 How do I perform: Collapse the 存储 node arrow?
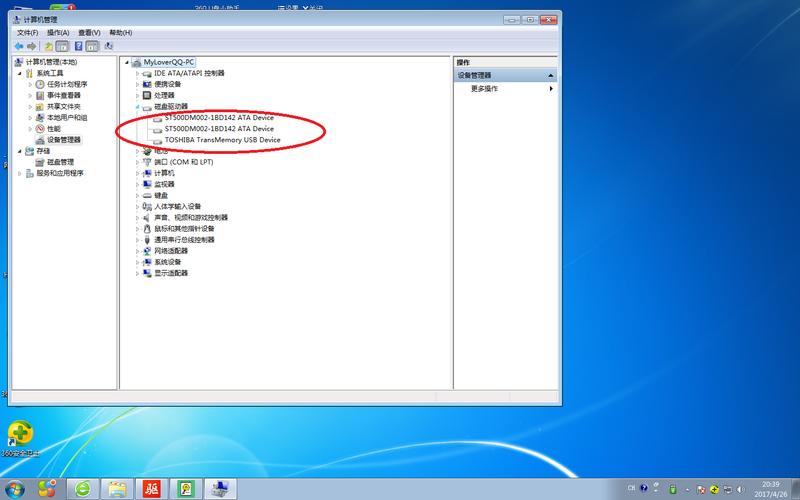coord(20,151)
